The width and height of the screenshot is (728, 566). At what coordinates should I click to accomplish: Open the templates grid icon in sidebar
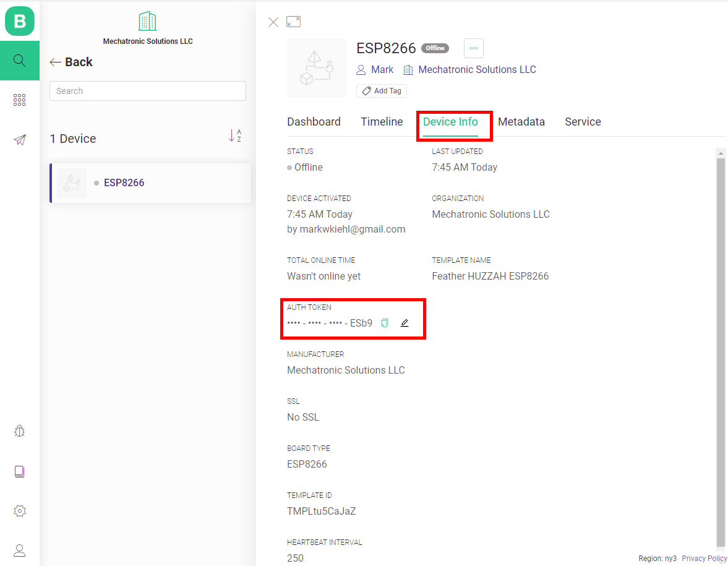(20, 100)
